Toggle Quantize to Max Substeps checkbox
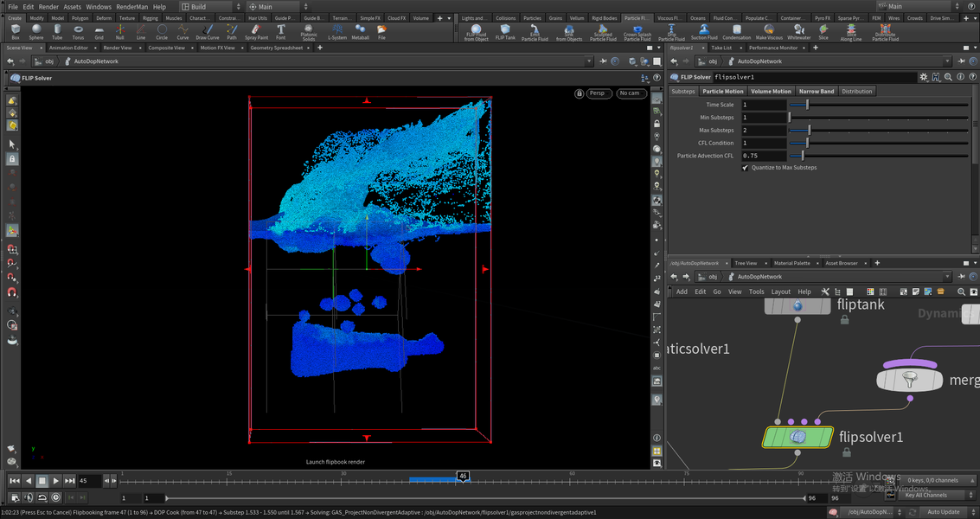 tap(745, 168)
